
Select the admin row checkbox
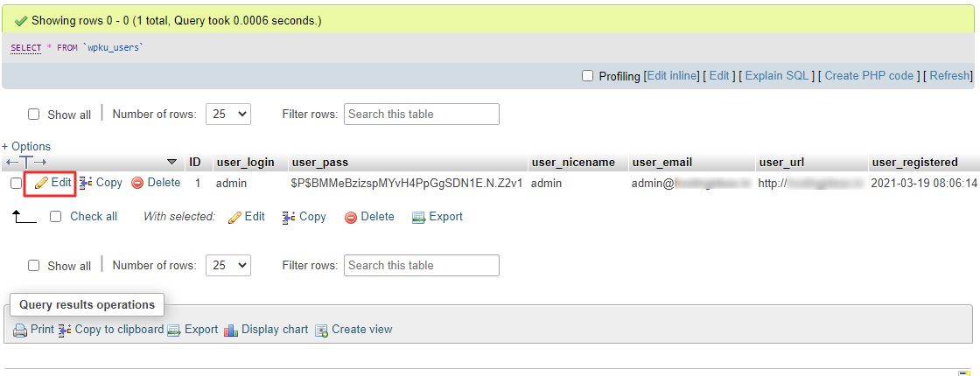click(17, 183)
